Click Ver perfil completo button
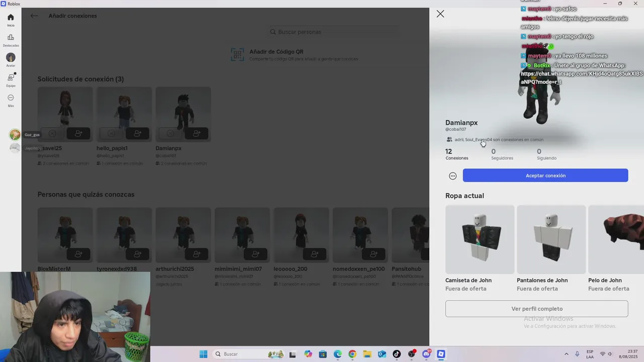This screenshot has width=644, height=362. [x=536, y=309]
